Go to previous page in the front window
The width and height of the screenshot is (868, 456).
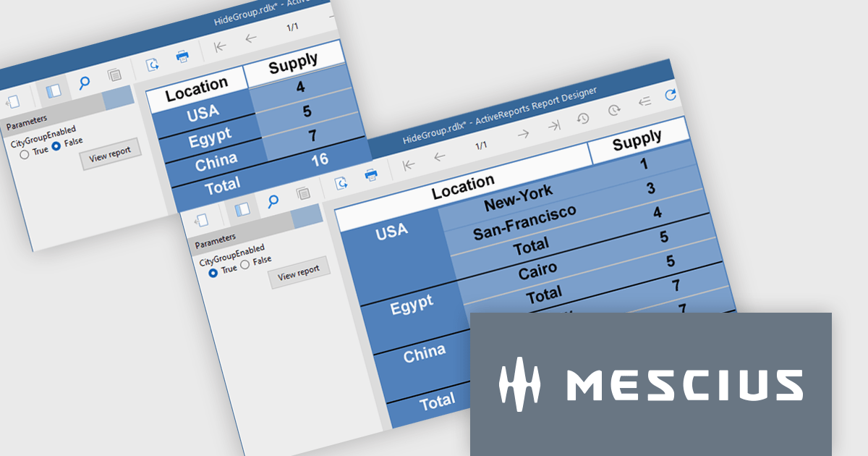click(x=440, y=156)
